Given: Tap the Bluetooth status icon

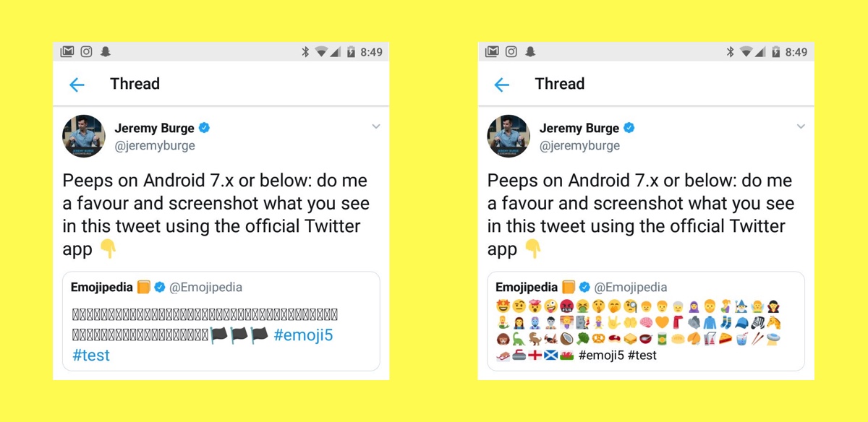Looking at the screenshot, I should click(x=305, y=51).
